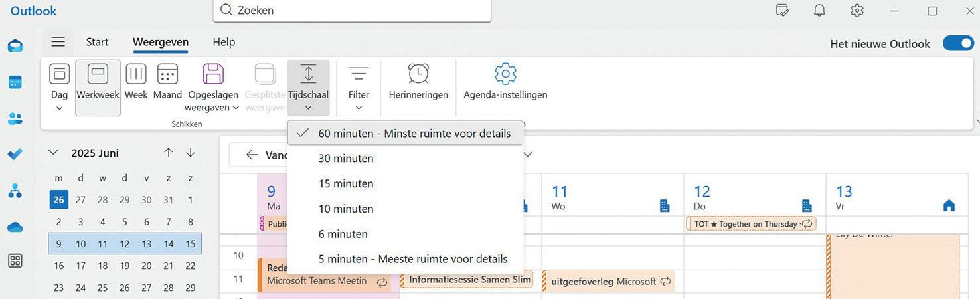Open Herinneringen alarm clock
The height and width of the screenshot is (299, 980).
coord(418,82)
